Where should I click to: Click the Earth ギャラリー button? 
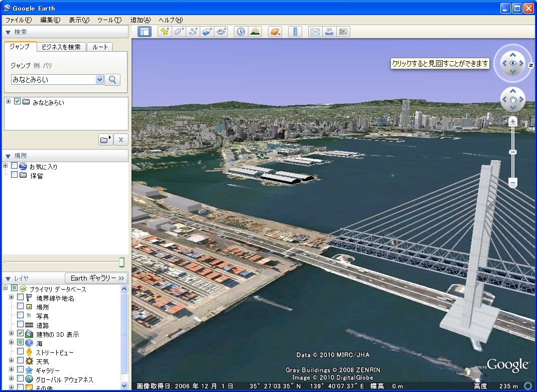click(x=96, y=278)
